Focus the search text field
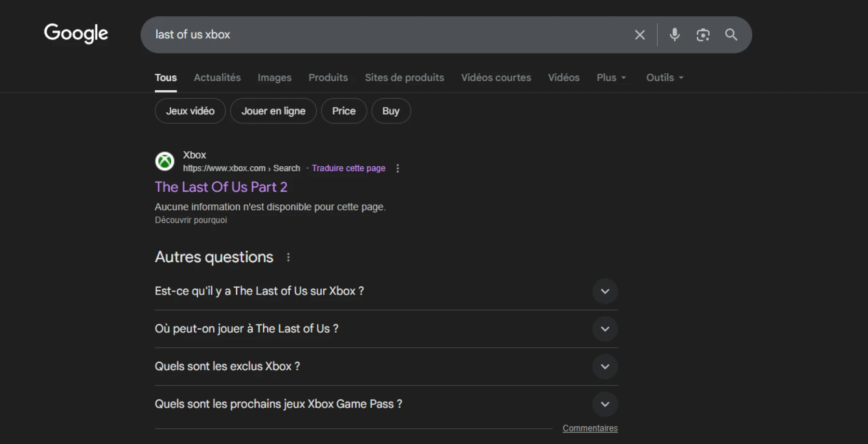868x444 pixels. pos(386,35)
